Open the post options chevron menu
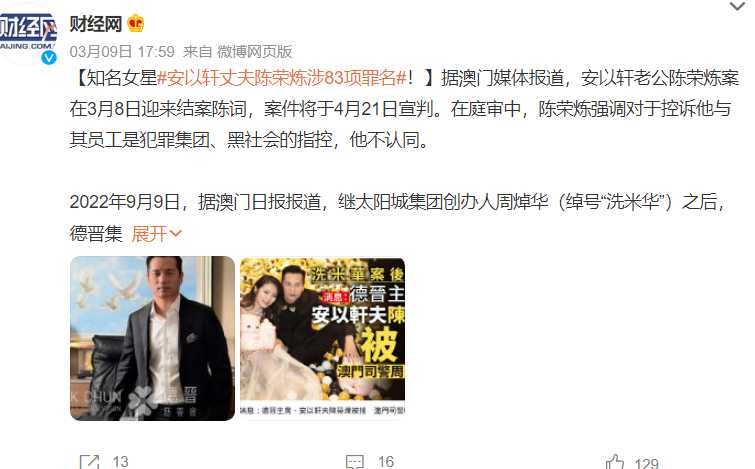Image resolution: width=755 pixels, height=469 pixels. tap(737, 6)
